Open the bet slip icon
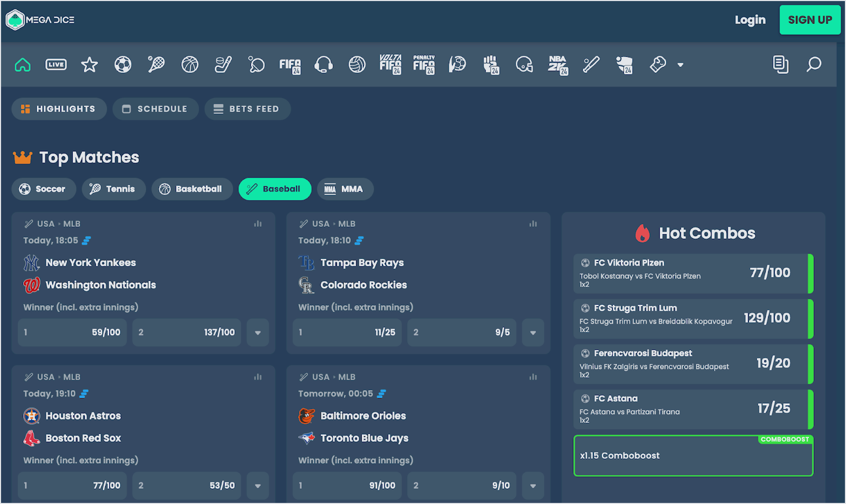Screen dimensions: 846x504 click(x=781, y=65)
